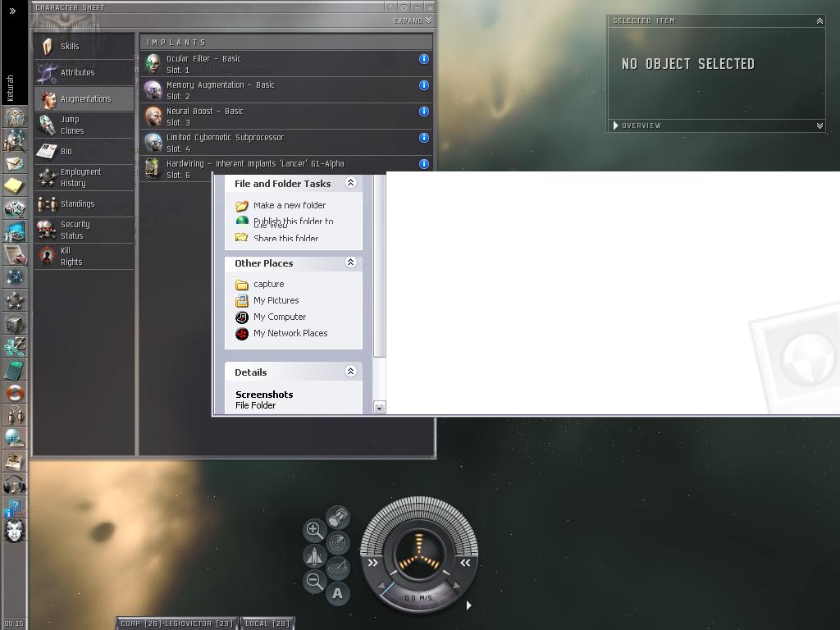Toggle the autopilot A button
The height and width of the screenshot is (630, 840).
pyautogui.click(x=337, y=593)
